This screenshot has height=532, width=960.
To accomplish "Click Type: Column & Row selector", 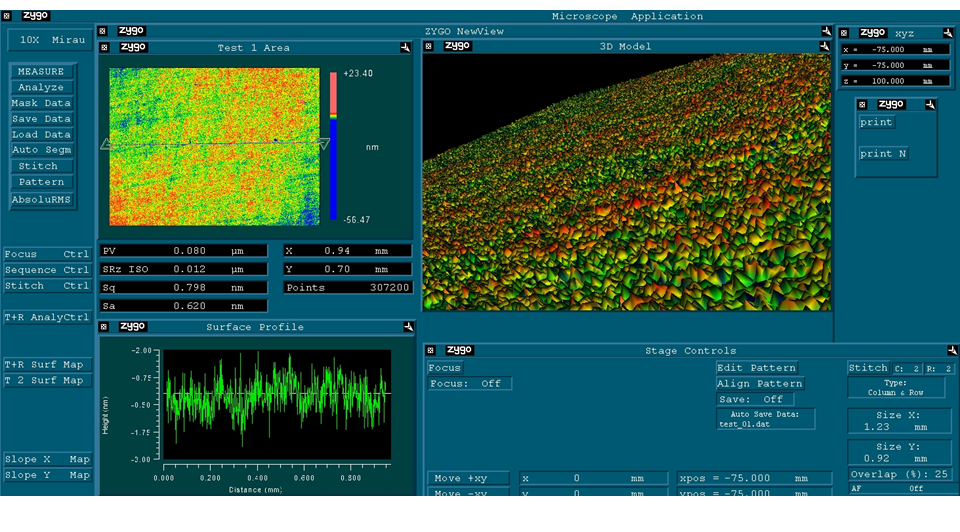I will click(896, 388).
